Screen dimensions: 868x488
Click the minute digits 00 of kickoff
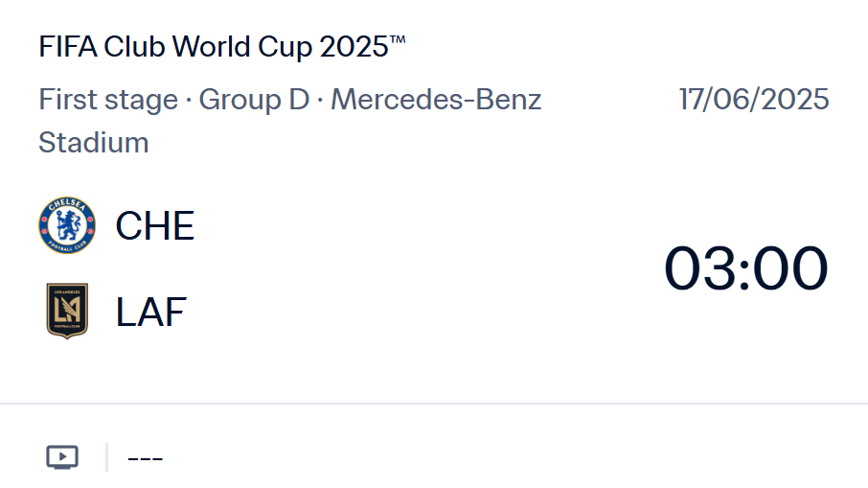(x=790, y=268)
